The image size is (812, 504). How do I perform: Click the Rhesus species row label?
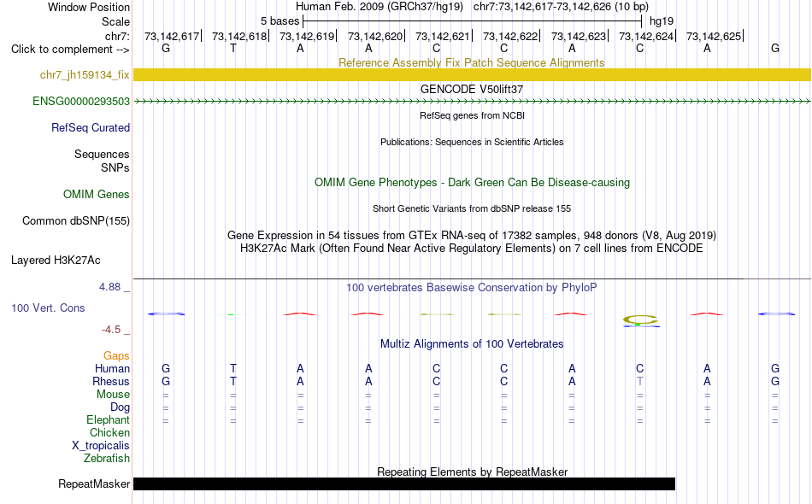(111, 381)
